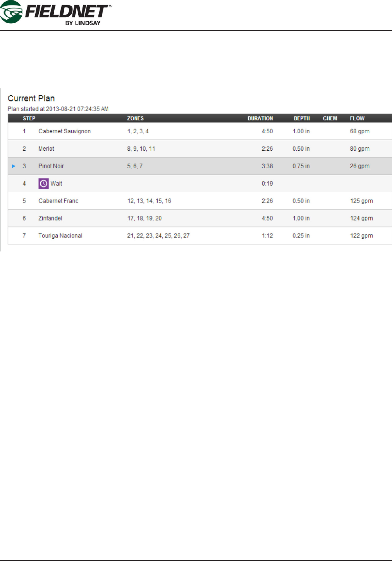Click the blue current-step arrow indicator
Screen dimensions: 392x561
[x=14, y=166]
